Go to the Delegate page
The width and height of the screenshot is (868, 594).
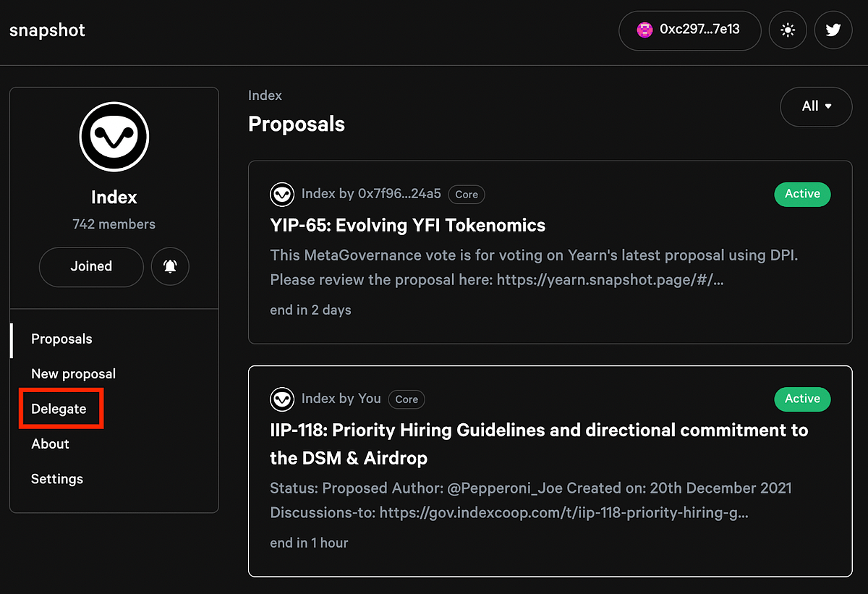pos(59,409)
